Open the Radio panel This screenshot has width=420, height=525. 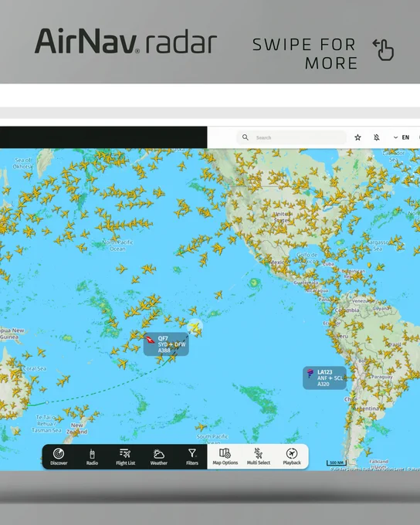[x=92, y=457]
